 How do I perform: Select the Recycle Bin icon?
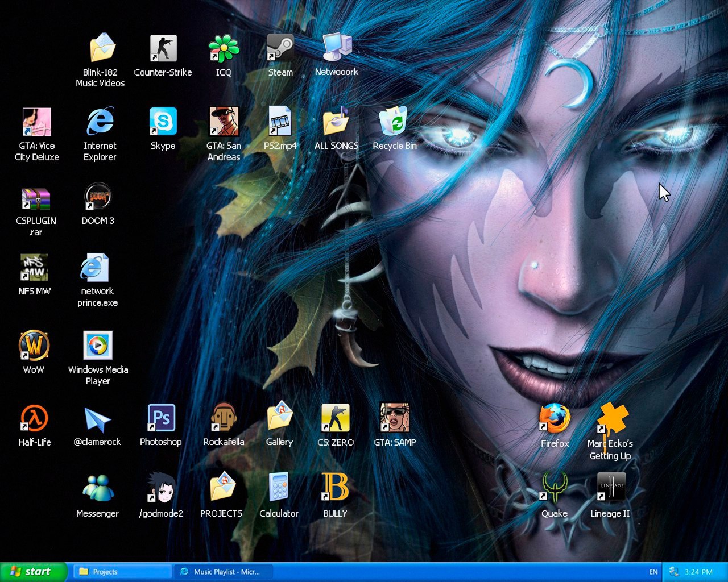394,121
